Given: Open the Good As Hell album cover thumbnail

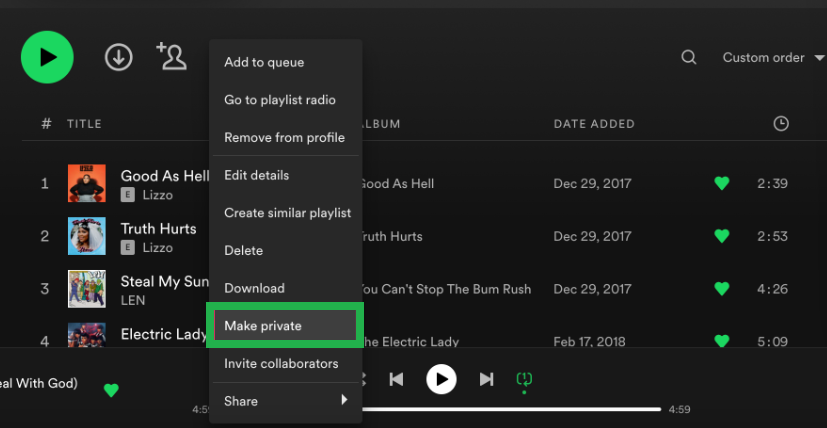Looking at the screenshot, I should click(x=86, y=183).
